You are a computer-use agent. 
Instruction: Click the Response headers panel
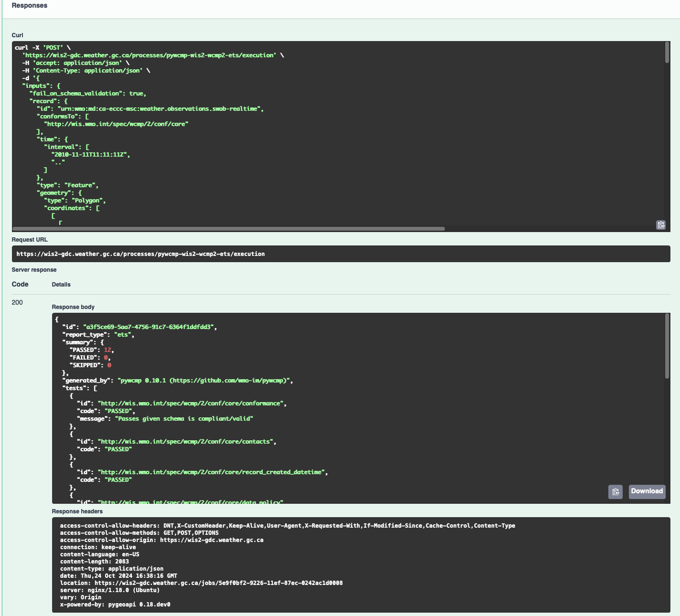335,563
